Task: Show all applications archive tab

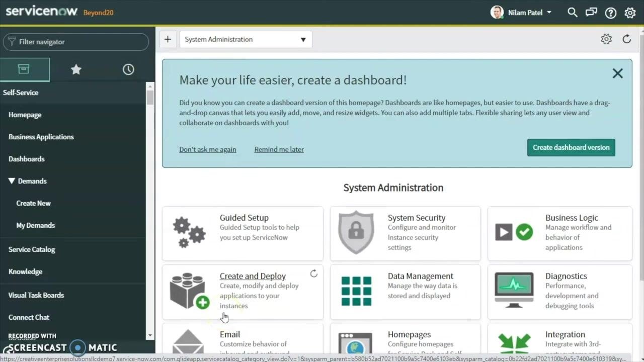Action: 25,69
